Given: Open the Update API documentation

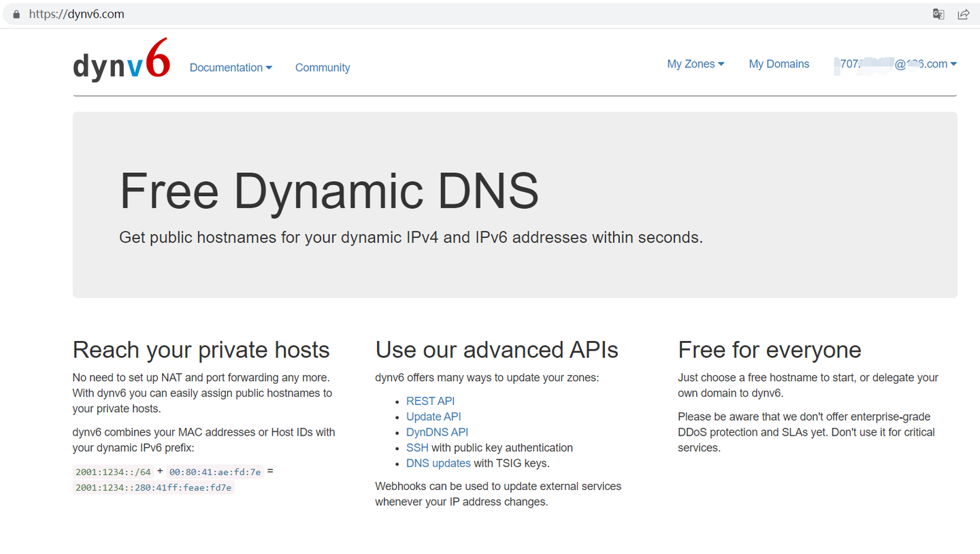Looking at the screenshot, I should (x=434, y=417).
